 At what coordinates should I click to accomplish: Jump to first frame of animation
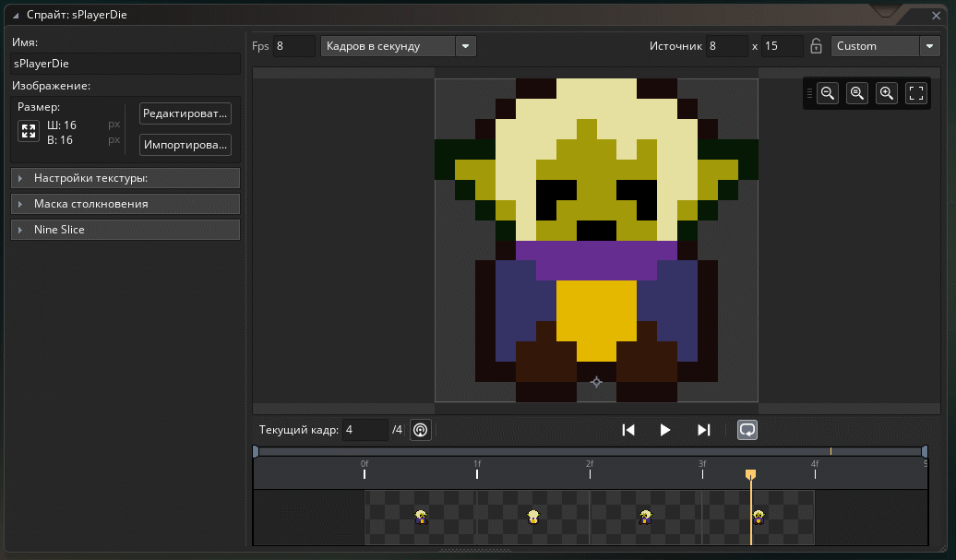[x=628, y=430]
